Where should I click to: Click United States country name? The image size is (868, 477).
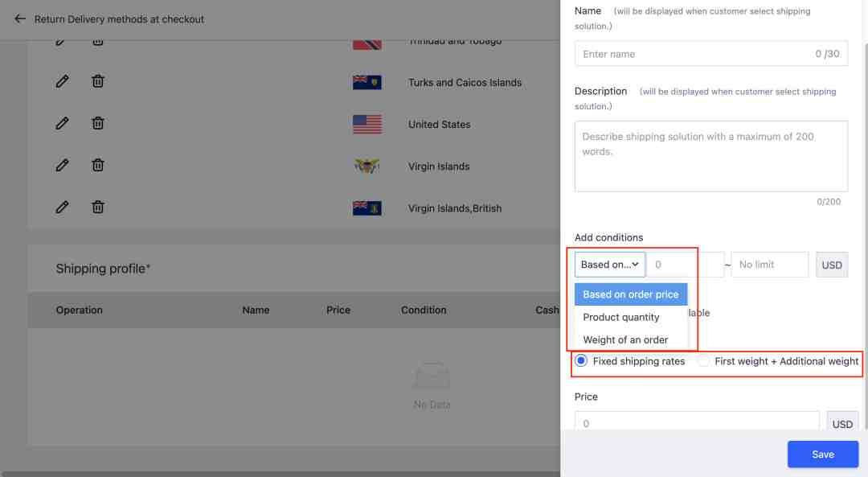tap(440, 125)
